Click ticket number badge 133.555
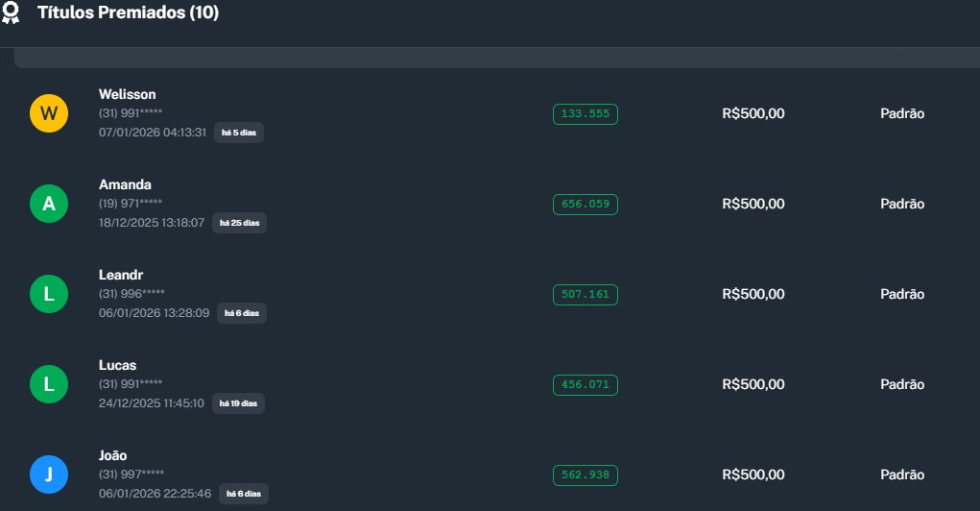The height and width of the screenshot is (511, 980). tap(586, 113)
